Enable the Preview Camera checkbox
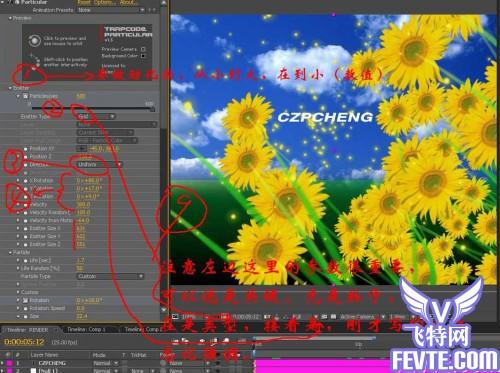 [143, 49]
